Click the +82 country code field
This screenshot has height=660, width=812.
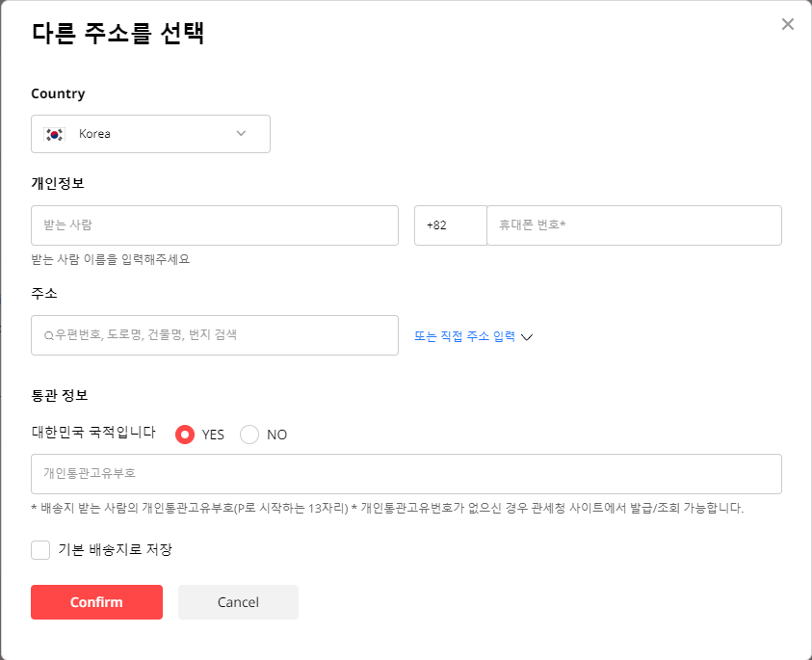(451, 225)
